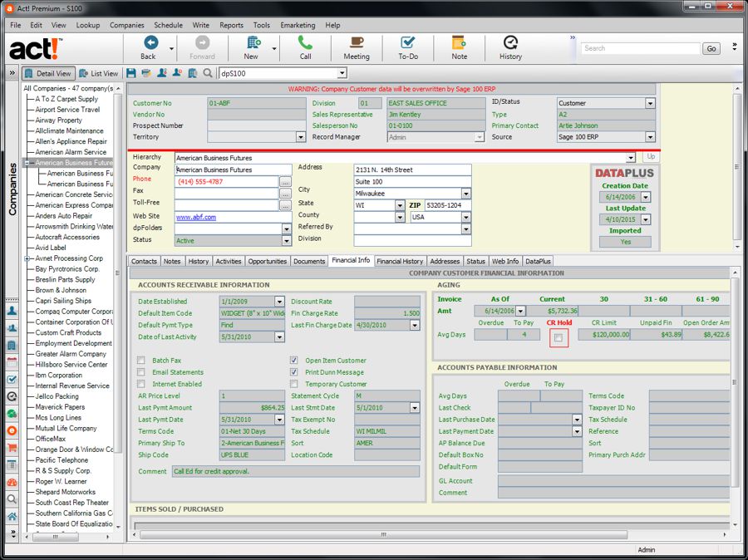
Task: Open the Call icon in the top toolbar
Action: pos(305,47)
